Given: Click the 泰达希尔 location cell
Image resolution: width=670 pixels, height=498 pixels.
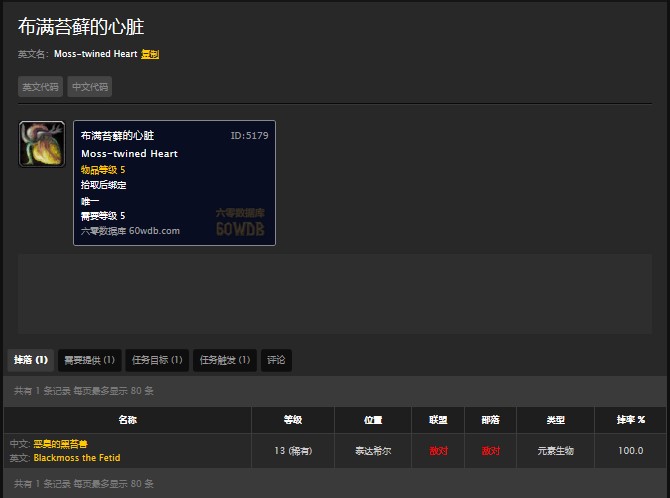Looking at the screenshot, I should point(373,451).
